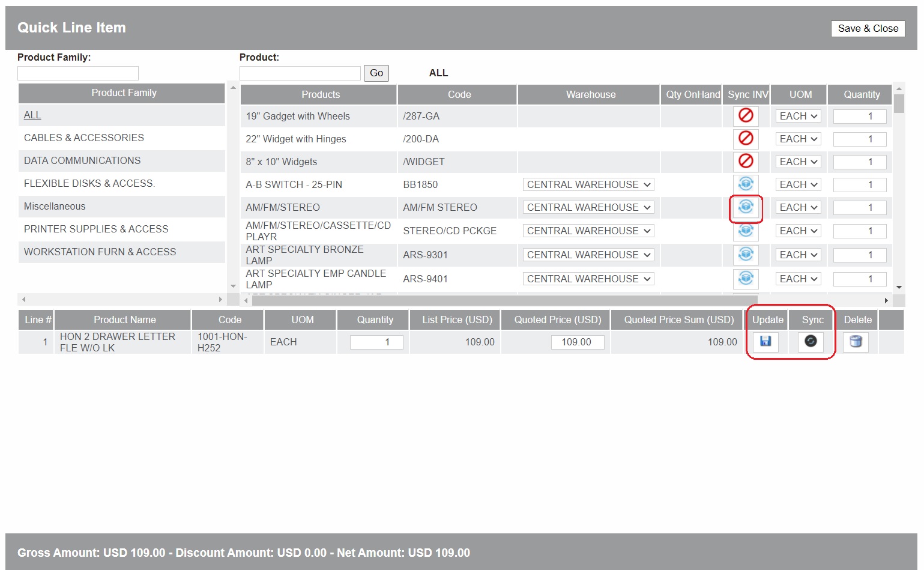The image size is (924, 570).
Task: Click the Update save icon for line 1
Action: pos(765,342)
